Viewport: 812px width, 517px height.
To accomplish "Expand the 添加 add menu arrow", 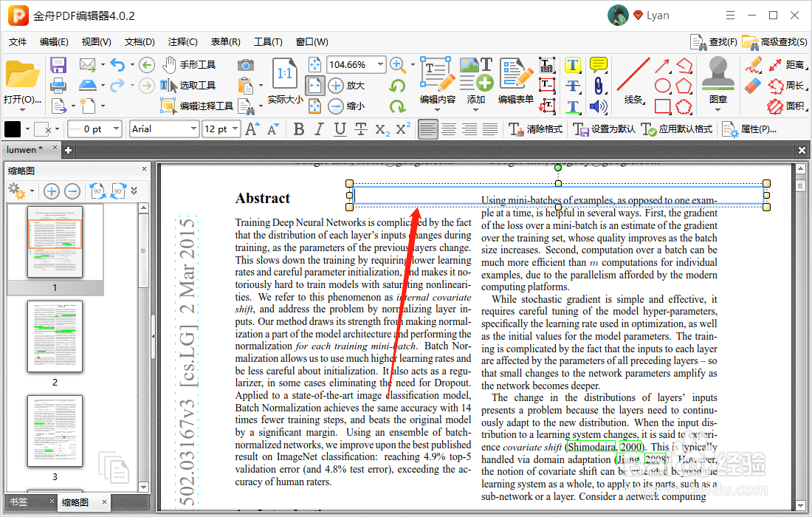I will tap(476, 109).
